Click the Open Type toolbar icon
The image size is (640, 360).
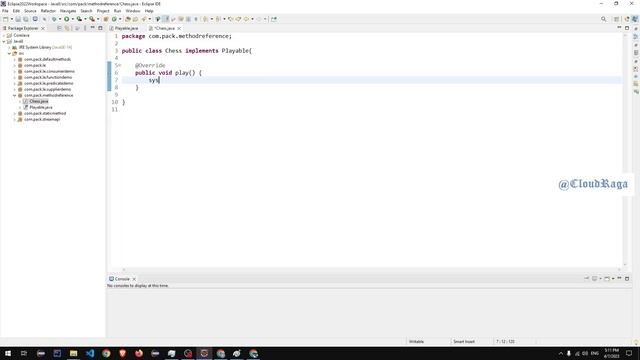click(x=128, y=19)
